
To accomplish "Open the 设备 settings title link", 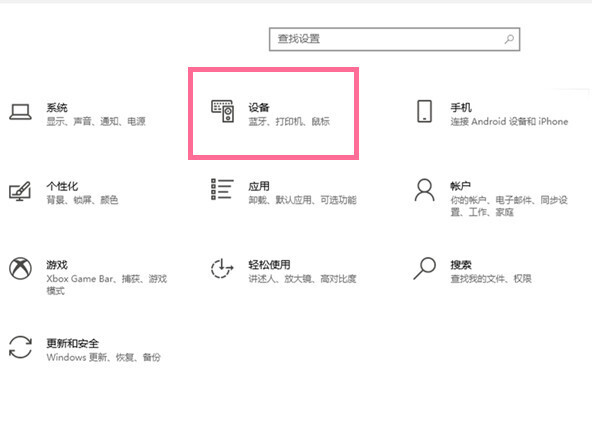I will coord(259,107).
